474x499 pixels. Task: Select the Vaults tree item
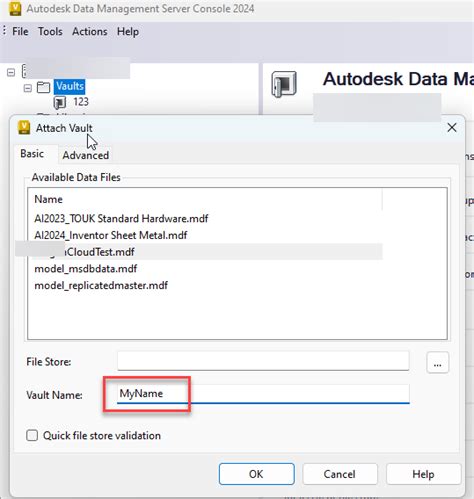point(70,86)
